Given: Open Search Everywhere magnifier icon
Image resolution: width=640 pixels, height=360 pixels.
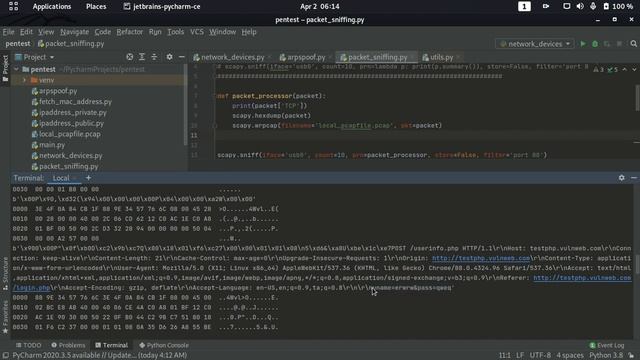Looking at the screenshot, I should coord(633,44).
